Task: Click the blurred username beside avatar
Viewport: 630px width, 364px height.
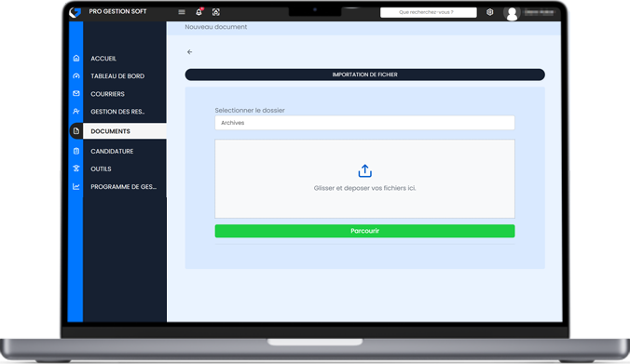Action: [x=540, y=12]
